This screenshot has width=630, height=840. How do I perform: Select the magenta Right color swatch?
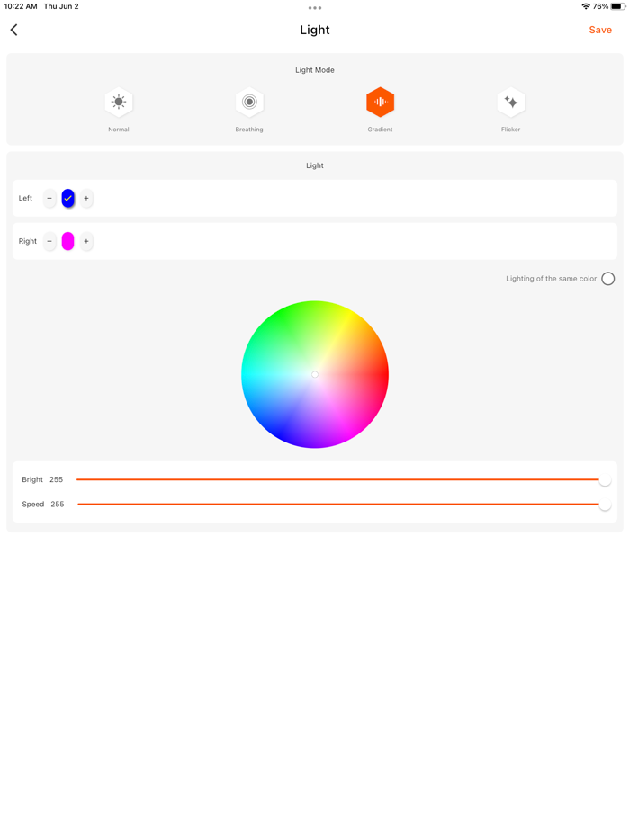tap(67, 241)
